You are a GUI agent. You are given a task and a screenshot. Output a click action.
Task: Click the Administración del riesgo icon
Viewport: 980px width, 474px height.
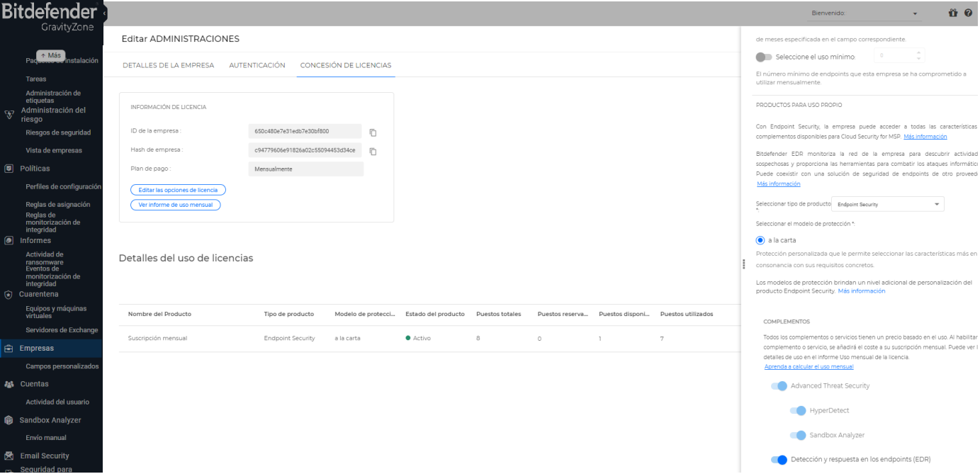tap(9, 115)
